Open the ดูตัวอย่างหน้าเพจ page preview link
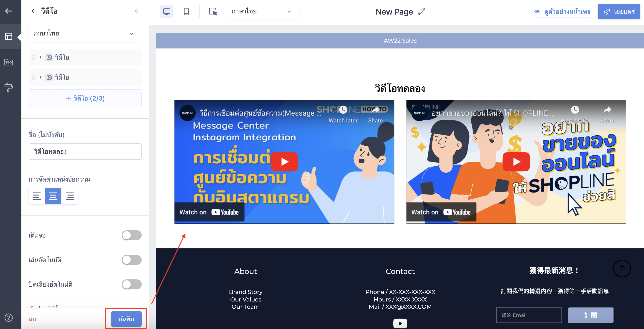The image size is (644, 329). point(562,12)
